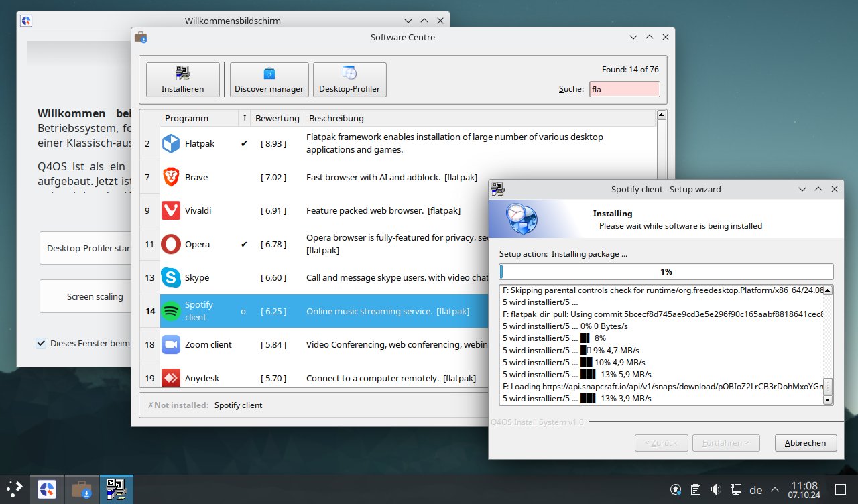The width and height of the screenshot is (858, 504).
Task: Click Opera's installed checkmark
Action: (x=244, y=244)
